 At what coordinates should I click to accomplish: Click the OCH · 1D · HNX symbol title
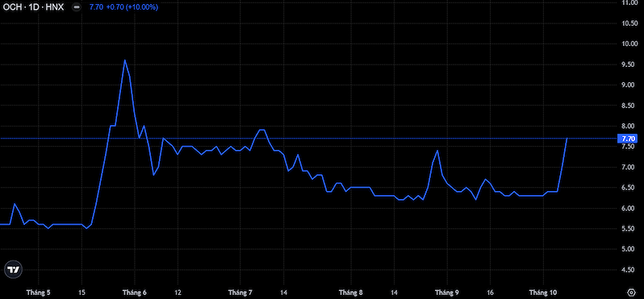33,7
